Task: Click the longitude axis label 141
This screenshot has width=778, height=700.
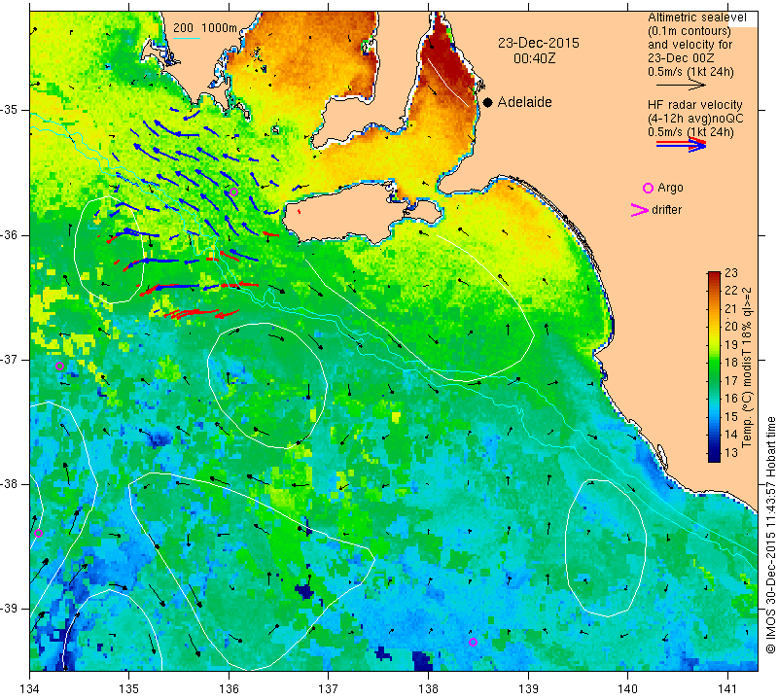Action: click(727, 688)
